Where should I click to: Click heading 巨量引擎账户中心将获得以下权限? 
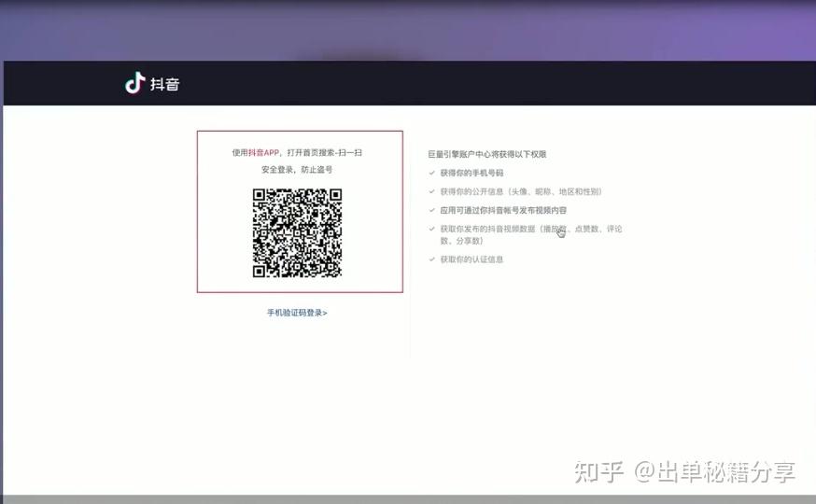487,154
